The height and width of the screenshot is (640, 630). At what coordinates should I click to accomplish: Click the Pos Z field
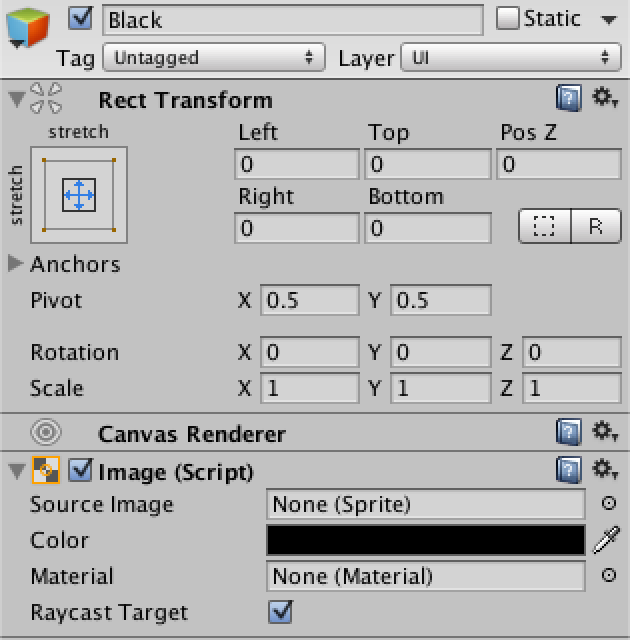tap(559, 164)
